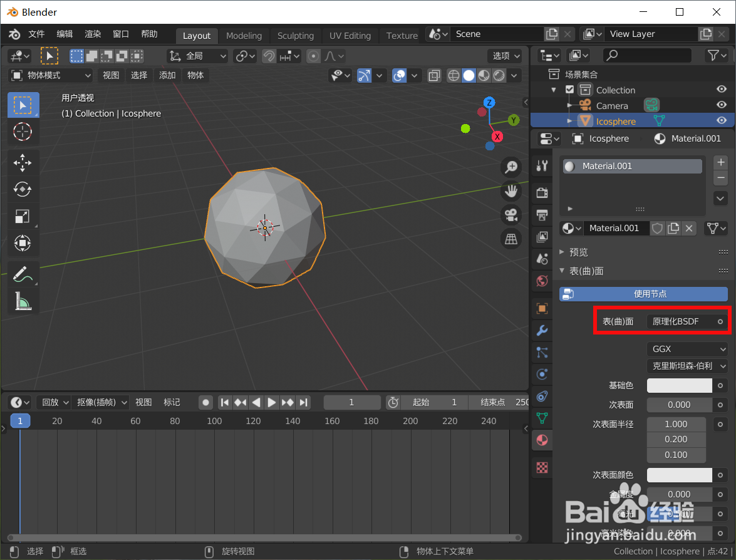Activate the Transform tool
Image resolution: width=736 pixels, height=560 pixels.
point(23,243)
